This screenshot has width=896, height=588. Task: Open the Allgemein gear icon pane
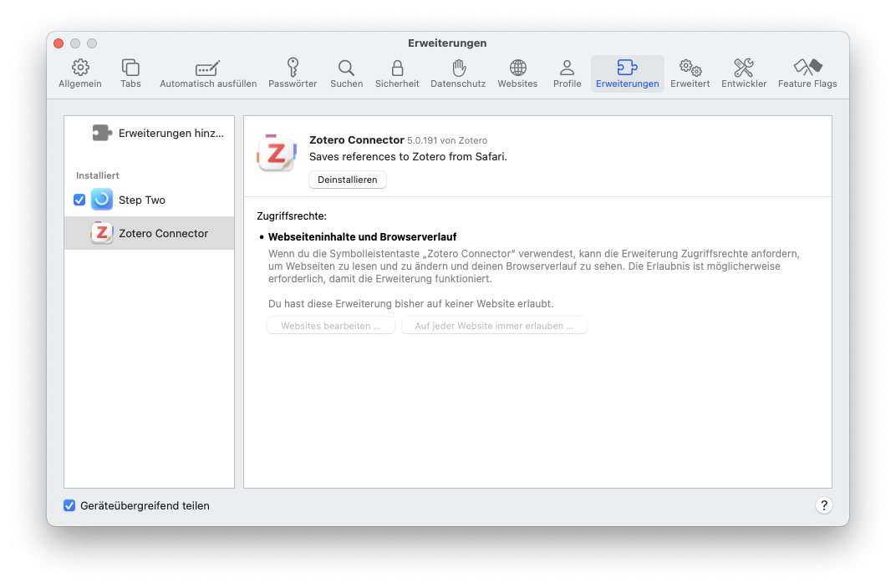pyautogui.click(x=80, y=68)
